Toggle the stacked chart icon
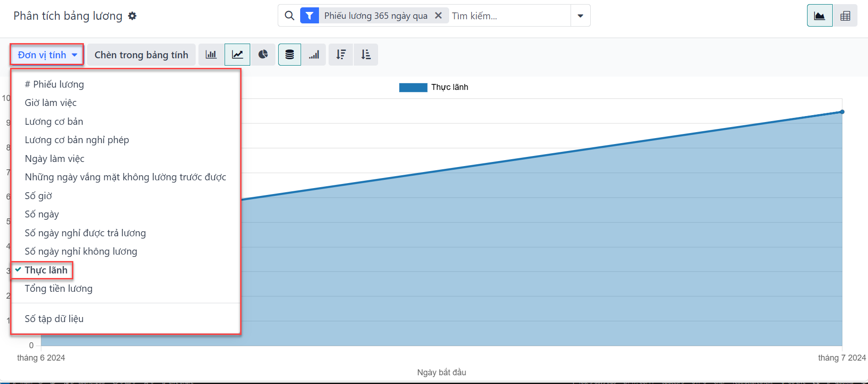Screen dimensions: 868x384 pos(290,55)
